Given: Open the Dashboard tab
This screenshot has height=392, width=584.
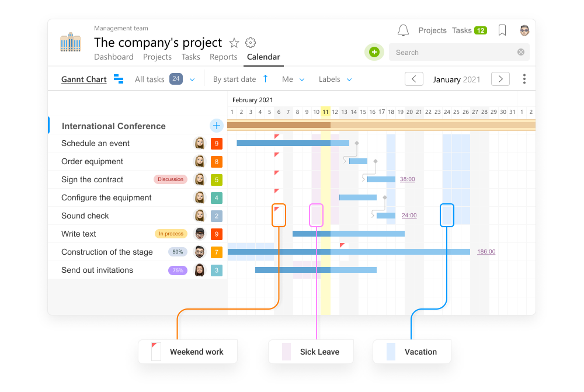Looking at the screenshot, I should 114,57.
